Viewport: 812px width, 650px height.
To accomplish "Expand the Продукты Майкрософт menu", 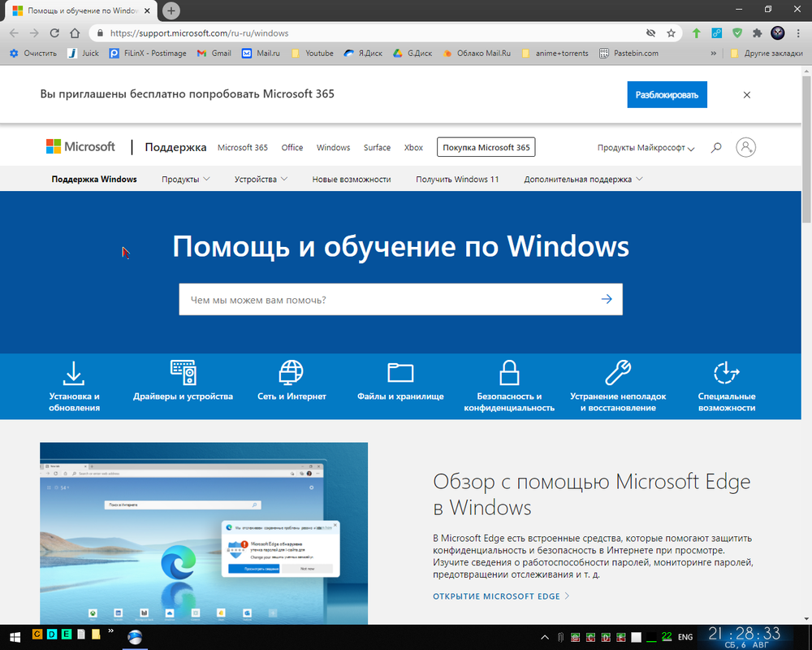I will pyautogui.click(x=646, y=148).
